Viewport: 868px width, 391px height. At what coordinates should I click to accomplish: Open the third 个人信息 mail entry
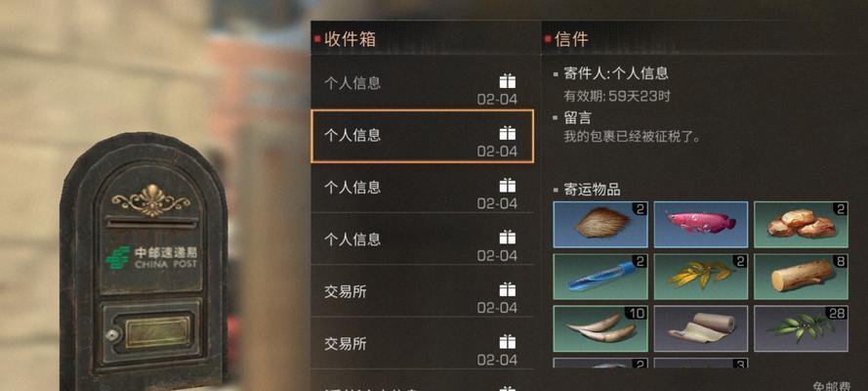[423, 187]
